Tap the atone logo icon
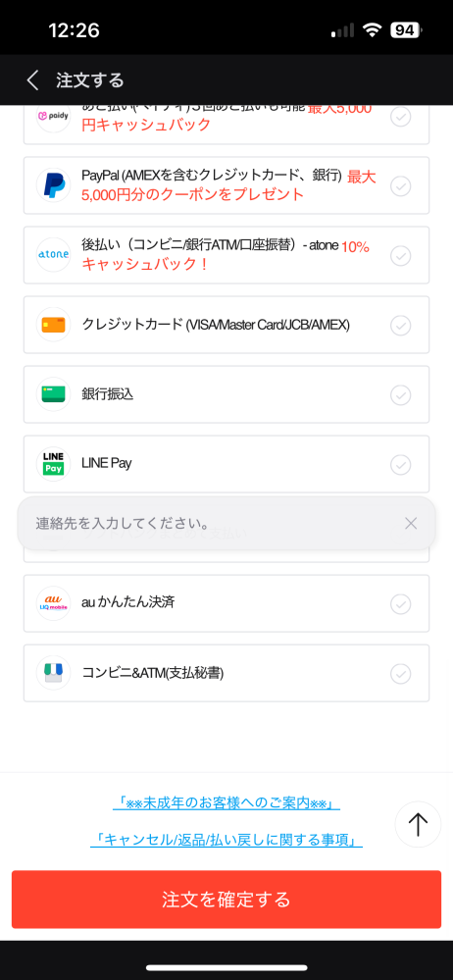The height and width of the screenshot is (980, 453). click(54, 255)
